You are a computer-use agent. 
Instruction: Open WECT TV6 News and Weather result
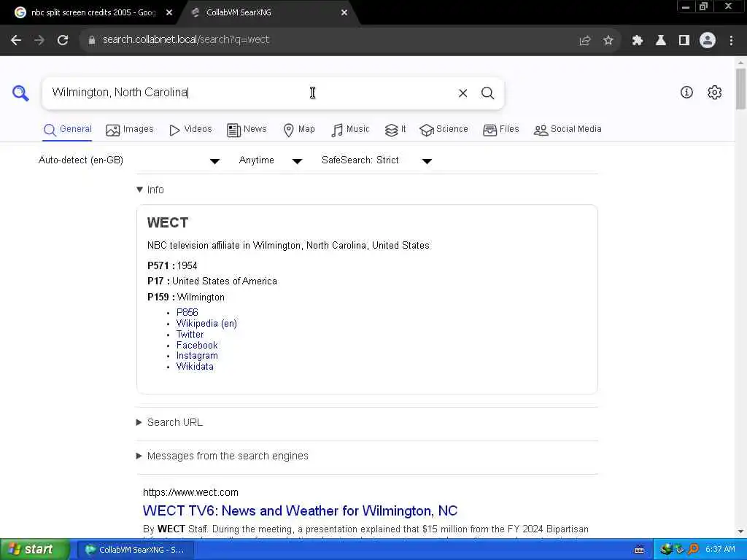(x=300, y=511)
